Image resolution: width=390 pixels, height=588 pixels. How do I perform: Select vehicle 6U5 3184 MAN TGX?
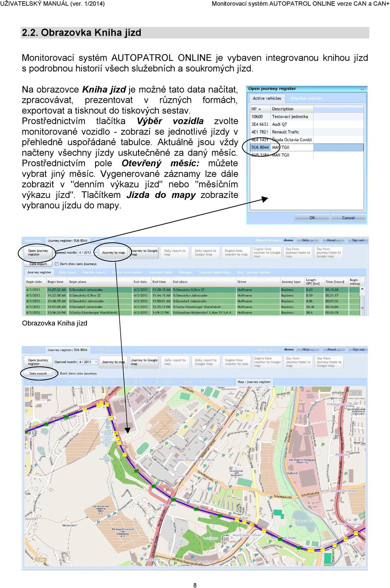point(307,155)
